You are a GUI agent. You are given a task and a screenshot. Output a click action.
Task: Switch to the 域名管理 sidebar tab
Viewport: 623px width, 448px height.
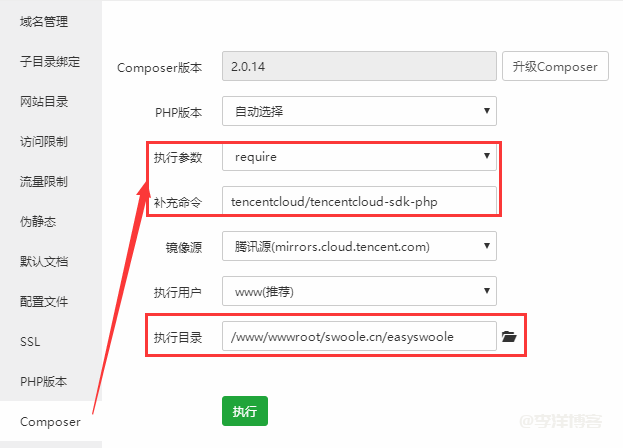tap(45, 21)
